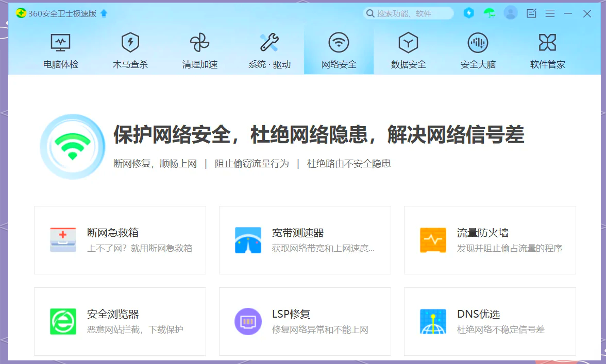The width and height of the screenshot is (606, 364).
Task: Switch to the 木马查杀 tab label
Action: point(130,64)
